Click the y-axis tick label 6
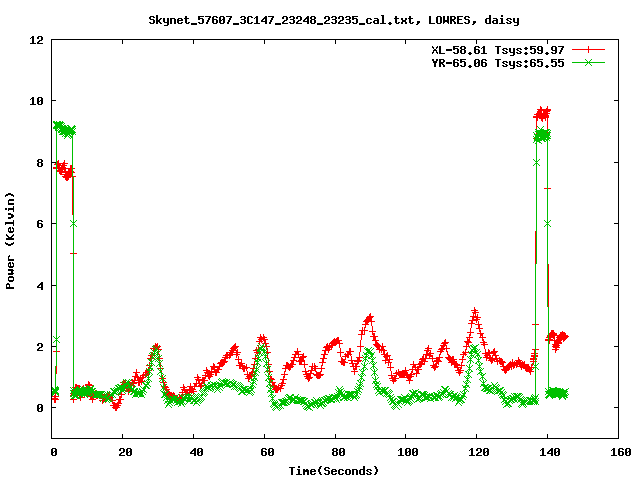The width and height of the screenshot is (640, 480). (x=40, y=224)
